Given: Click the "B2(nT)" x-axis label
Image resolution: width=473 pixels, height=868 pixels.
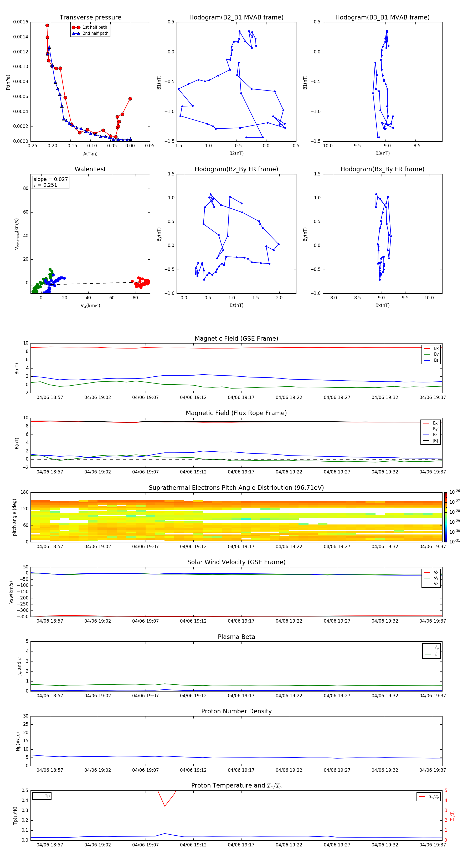Looking at the screenshot, I should [236, 153].
